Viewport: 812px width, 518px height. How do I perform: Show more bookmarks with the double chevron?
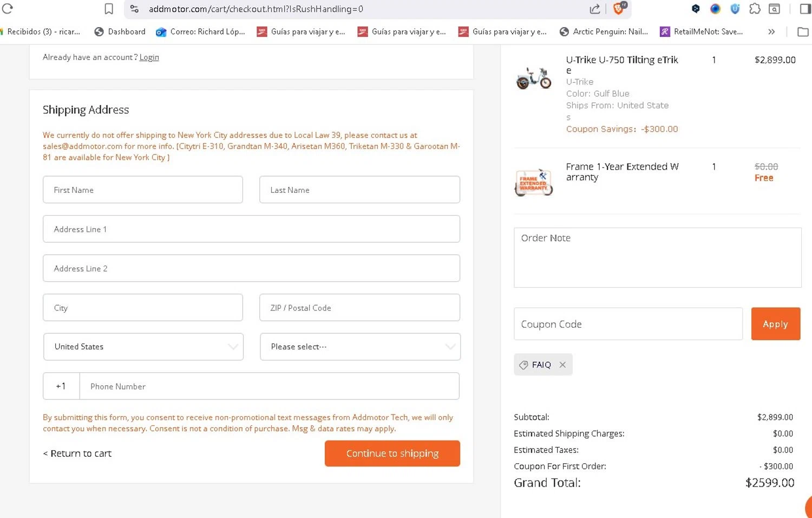[771, 32]
